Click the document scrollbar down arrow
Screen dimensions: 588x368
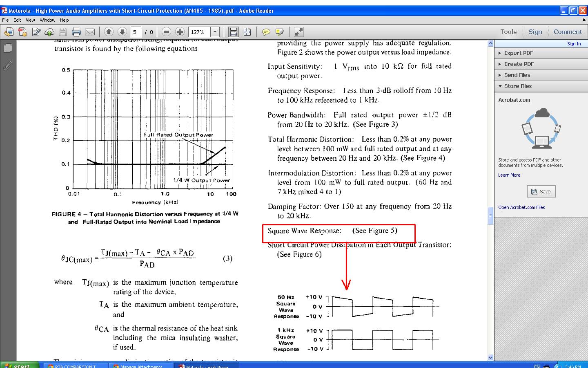(491, 357)
